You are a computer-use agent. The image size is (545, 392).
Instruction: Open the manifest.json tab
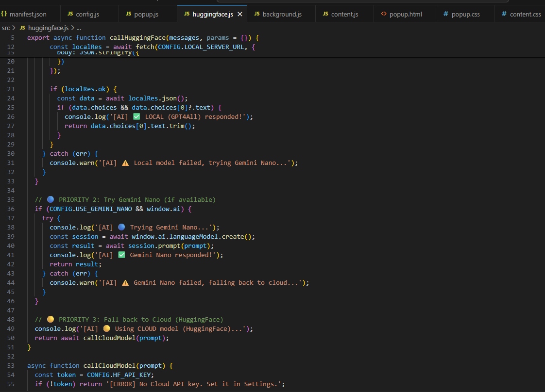pos(28,14)
